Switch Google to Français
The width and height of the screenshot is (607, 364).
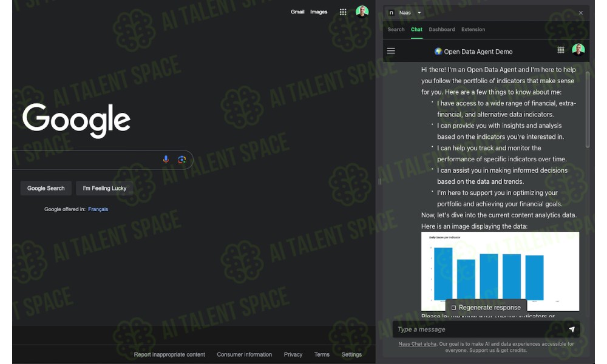click(x=98, y=209)
